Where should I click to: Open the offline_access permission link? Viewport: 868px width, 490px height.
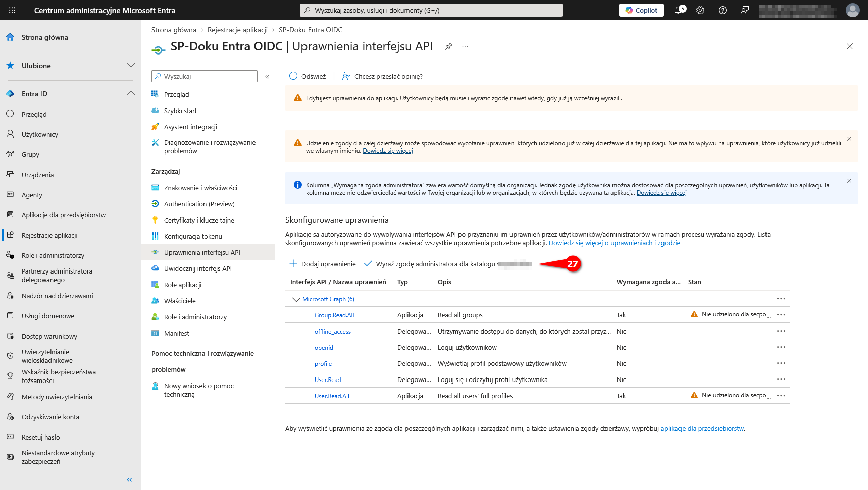(333, 332)
